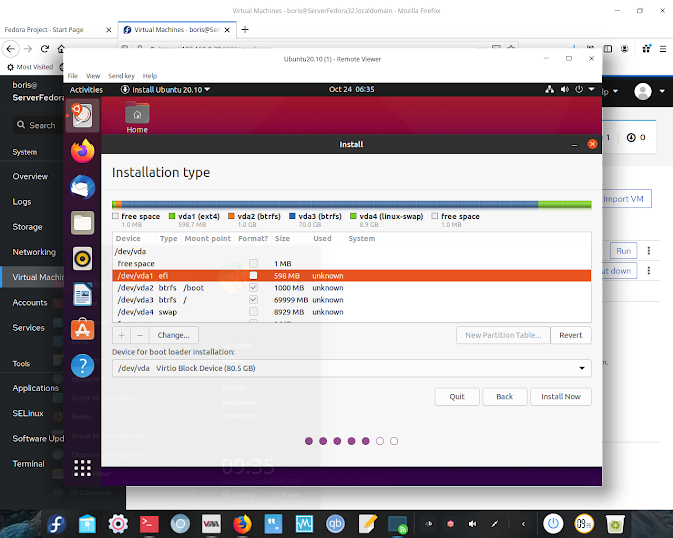Image resolution: width=673 pixels, height=538 pixels.
Task: Open Firefox hamburger menu
Action: 663,49
